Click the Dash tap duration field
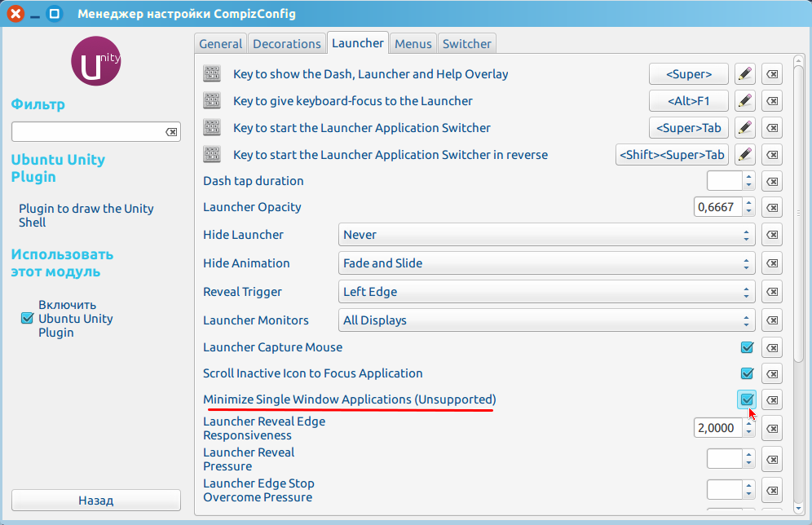The height and width of the screenshot is (525, 812). 725,181
